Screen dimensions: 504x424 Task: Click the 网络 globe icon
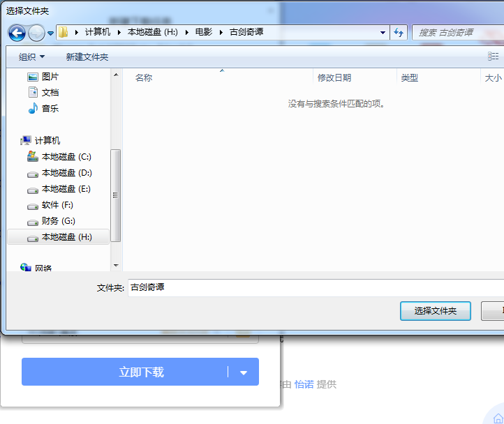[x=25, y=267]
